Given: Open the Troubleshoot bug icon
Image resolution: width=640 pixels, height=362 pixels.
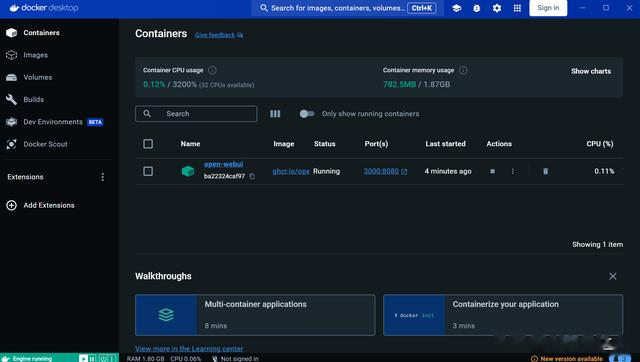Looking at the screenshot, I should click(x=476, y=8).
